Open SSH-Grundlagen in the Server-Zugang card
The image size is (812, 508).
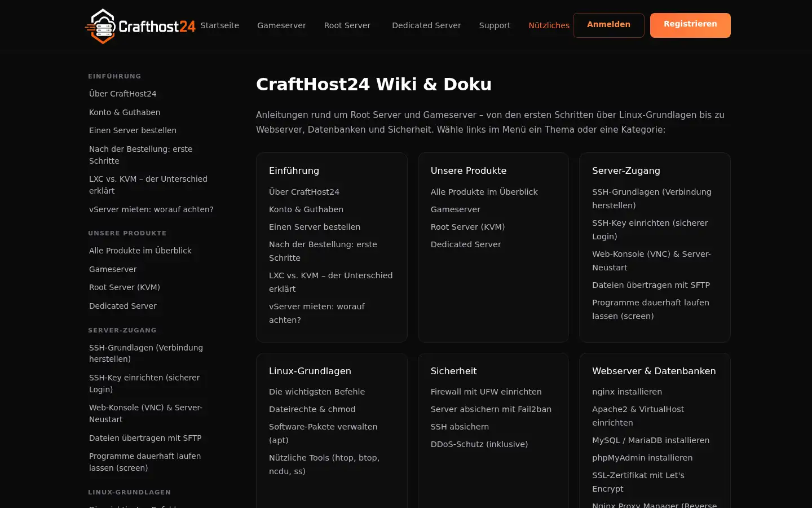click(x=652, y=199)
